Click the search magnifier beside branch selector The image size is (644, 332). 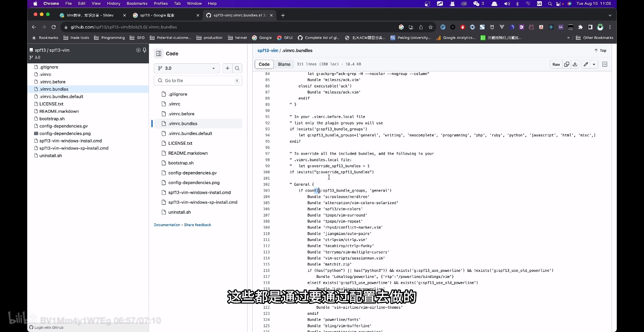(237, 68)
